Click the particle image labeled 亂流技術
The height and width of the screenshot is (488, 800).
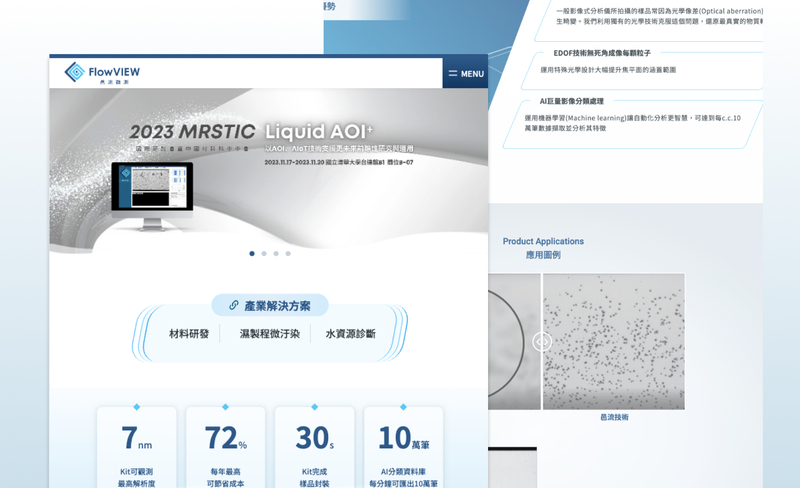[614, 341]
